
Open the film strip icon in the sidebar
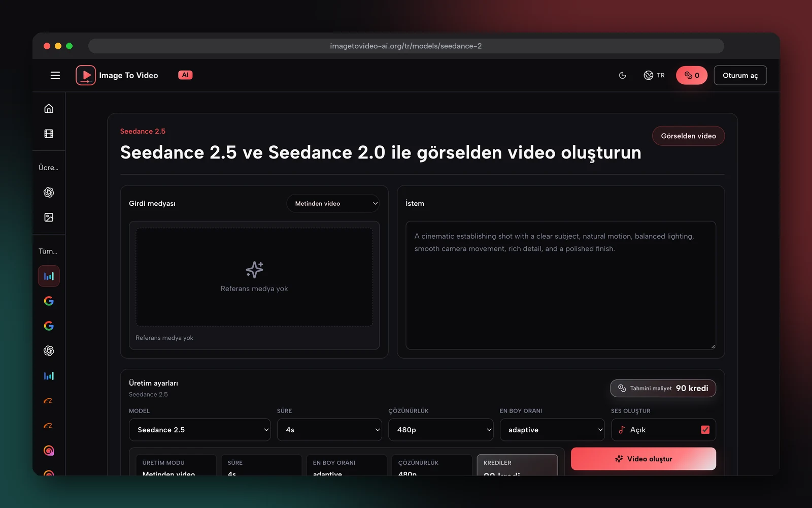49,134
